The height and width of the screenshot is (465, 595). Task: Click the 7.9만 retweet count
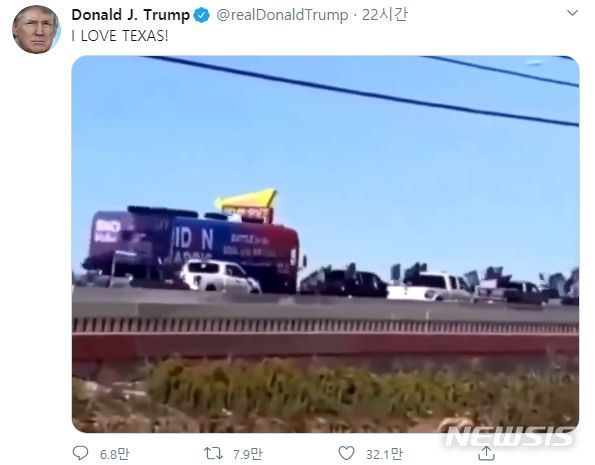click(247, 454)
